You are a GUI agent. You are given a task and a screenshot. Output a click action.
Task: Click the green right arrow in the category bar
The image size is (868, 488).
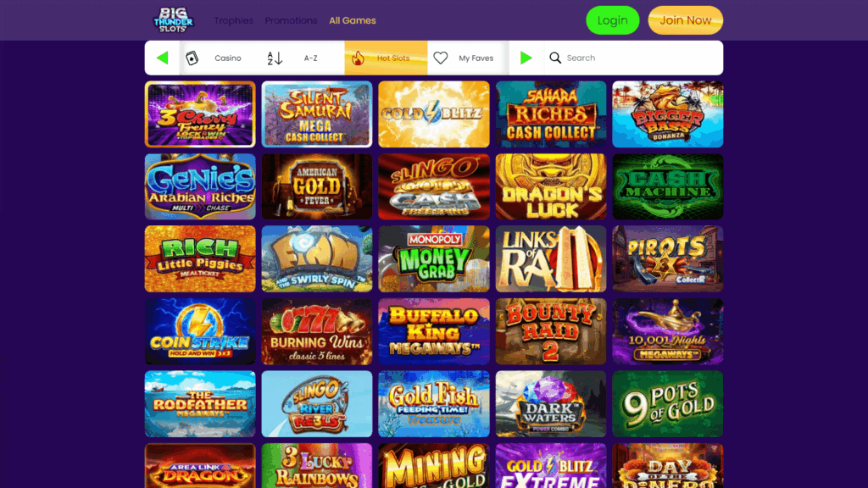click(x=526, y=58)
